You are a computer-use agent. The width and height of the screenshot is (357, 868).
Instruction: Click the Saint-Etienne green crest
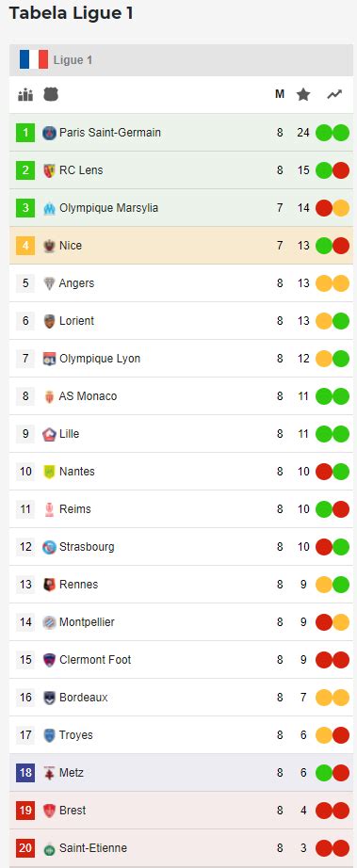click(x=49, y=848)
